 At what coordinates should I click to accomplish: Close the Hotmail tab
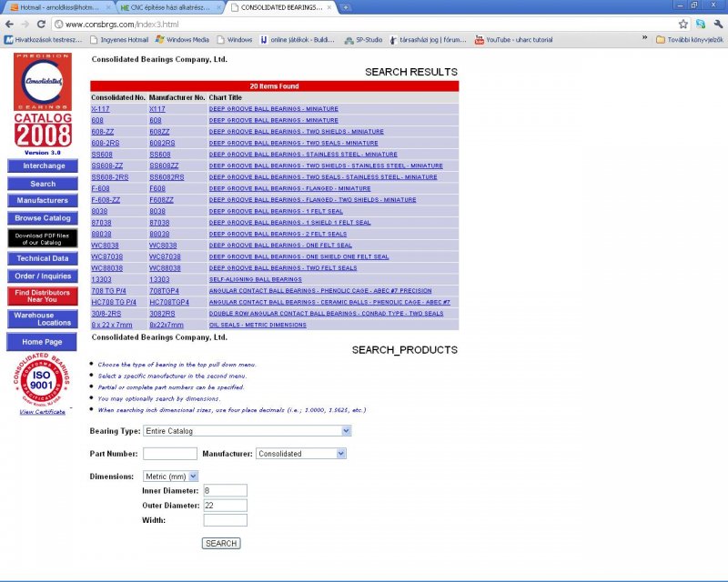point(108,7)
